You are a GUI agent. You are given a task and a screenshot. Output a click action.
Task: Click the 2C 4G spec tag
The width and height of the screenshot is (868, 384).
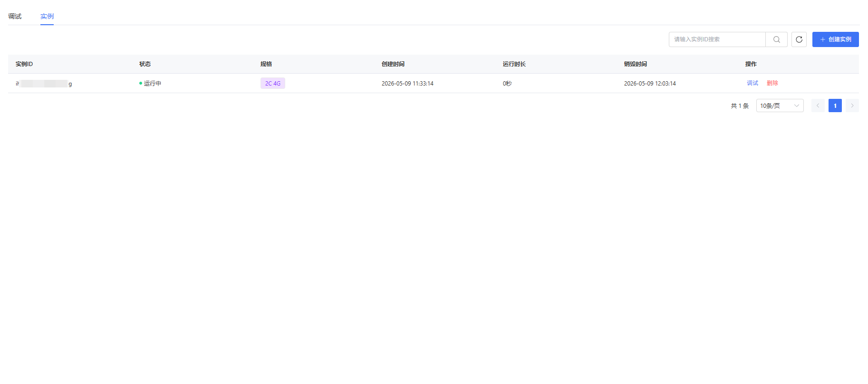[x=273, y=83]
